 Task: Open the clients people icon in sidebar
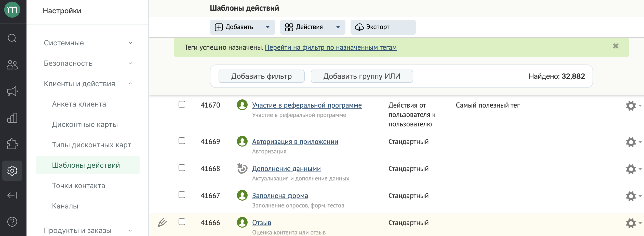click(12, 65)
